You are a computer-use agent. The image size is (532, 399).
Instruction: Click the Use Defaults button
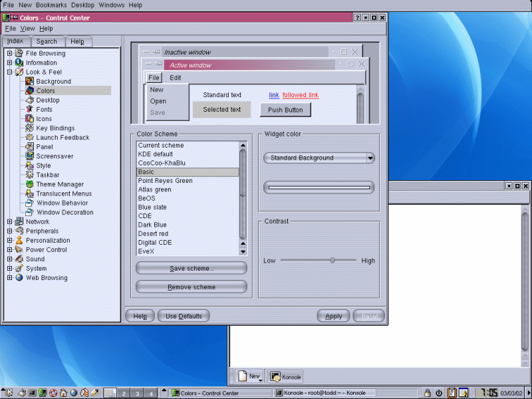[184, 317]
